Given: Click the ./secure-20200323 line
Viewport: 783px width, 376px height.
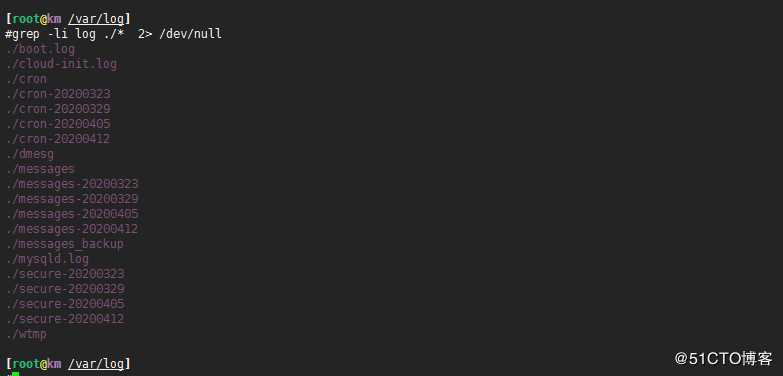Looking at the screenshot, I should point(65,274).
